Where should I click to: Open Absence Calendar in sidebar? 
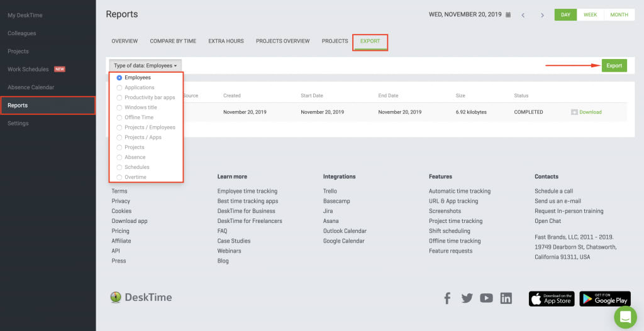coord(31,87)
